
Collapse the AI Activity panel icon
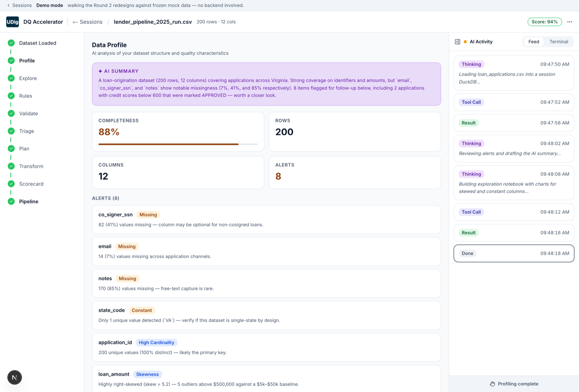457,42
